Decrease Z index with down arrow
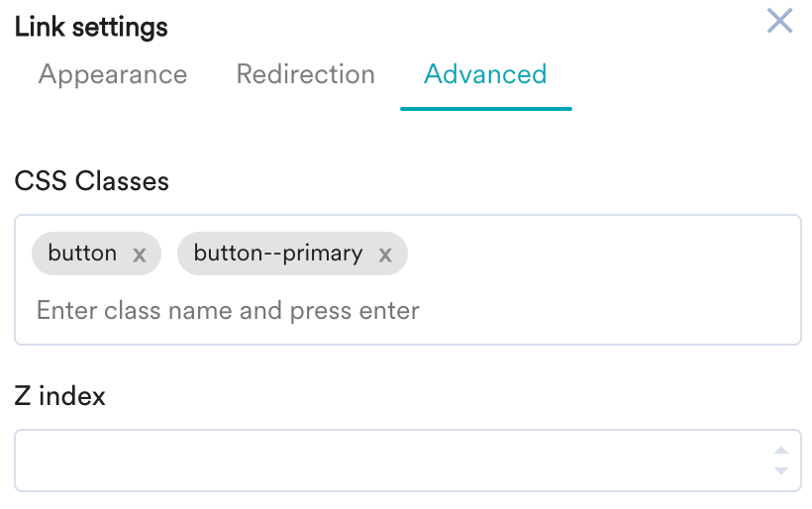Viewport: 812px width, 509px height. tap(781, 469)
